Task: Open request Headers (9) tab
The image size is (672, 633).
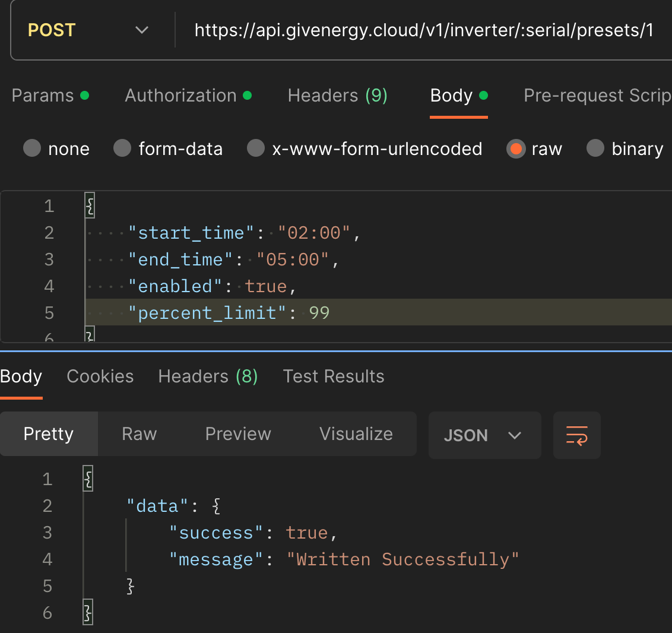Action: (x=338, y=95)
